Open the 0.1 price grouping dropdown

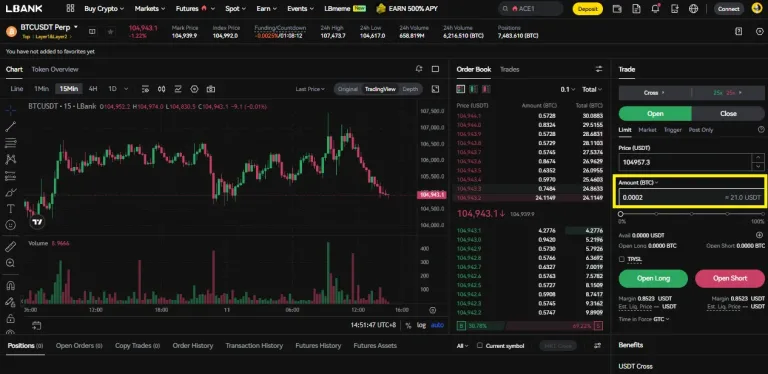568,90
